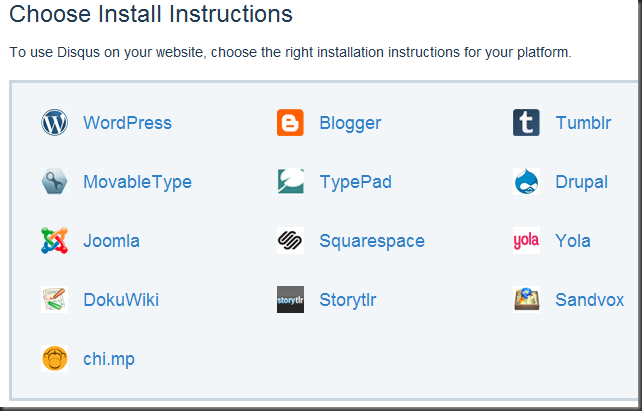Click the TypePad speech bubble icon

290,181
